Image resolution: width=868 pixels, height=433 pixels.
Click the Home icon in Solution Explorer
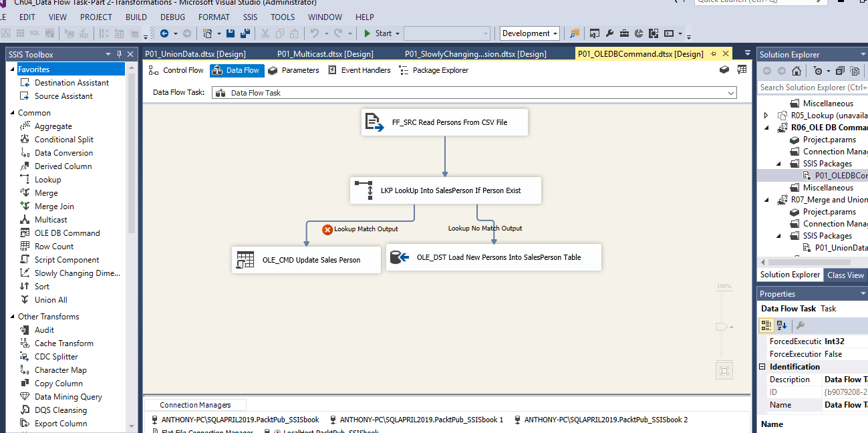(x=797, y=71)
